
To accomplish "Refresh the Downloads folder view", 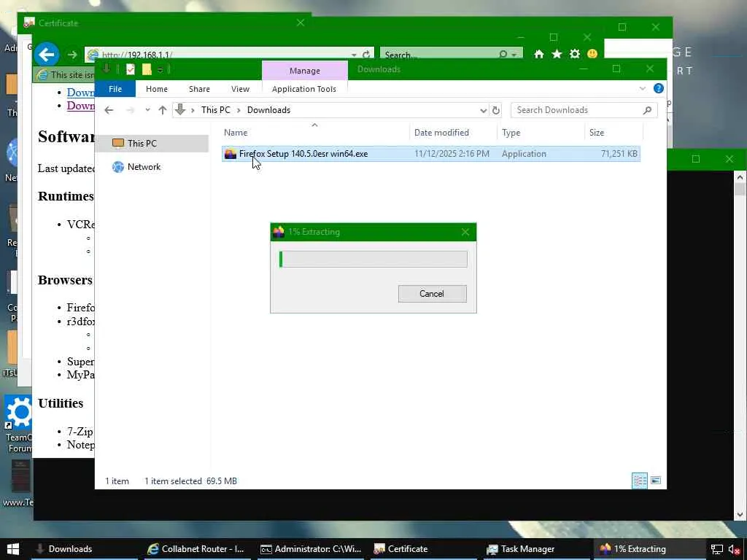I will point(496,110).
